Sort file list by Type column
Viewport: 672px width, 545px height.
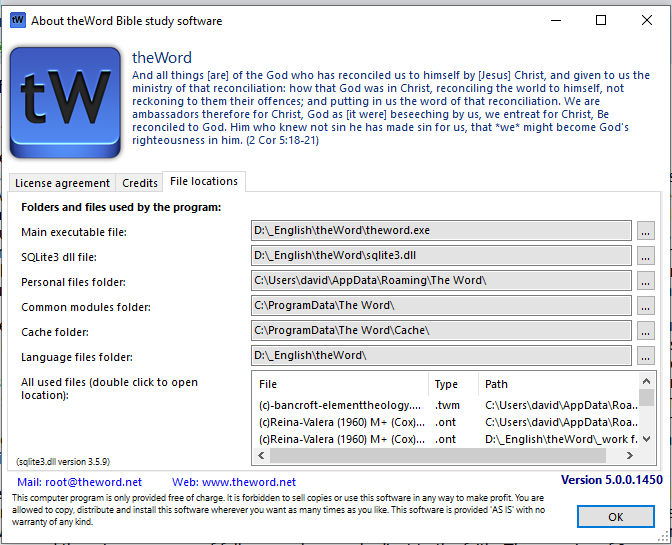(x=453, y=384)
